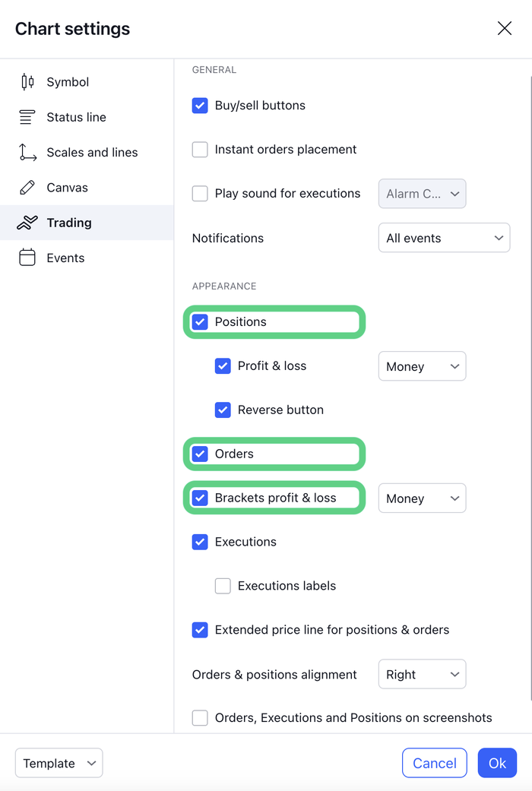Click the Canvas pencil icon
The width and height of the screenshot is (532, 791).
[27, 187]
